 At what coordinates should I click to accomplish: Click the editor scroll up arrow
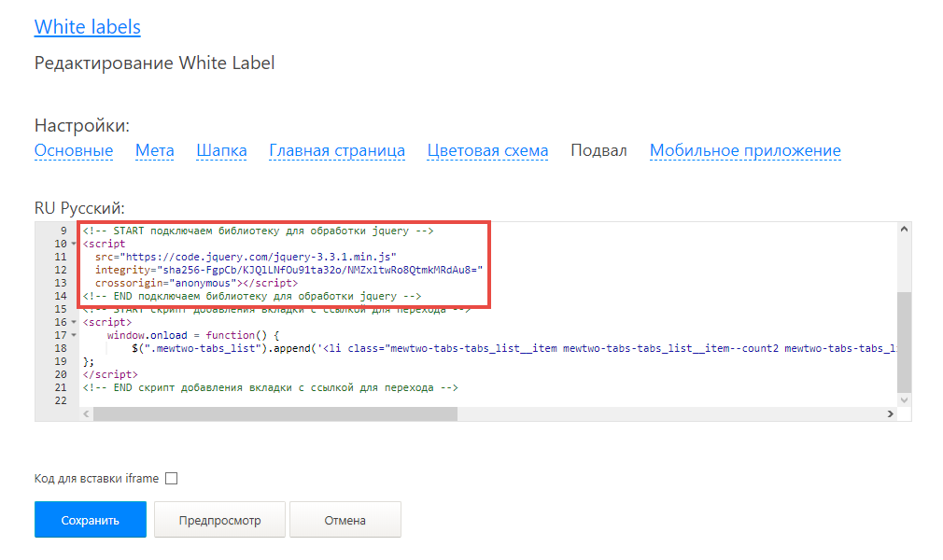904,230
